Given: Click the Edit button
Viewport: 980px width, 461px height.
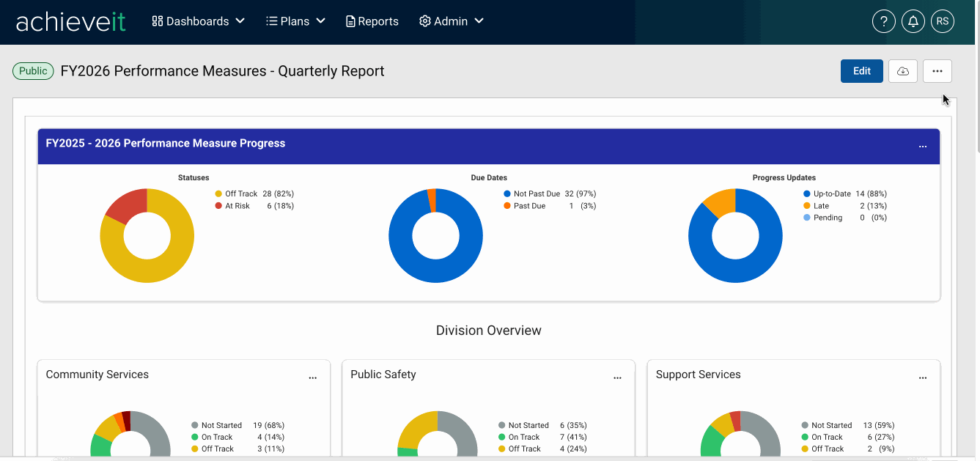Looking at the screenshot, I should [x=862, y=71].
